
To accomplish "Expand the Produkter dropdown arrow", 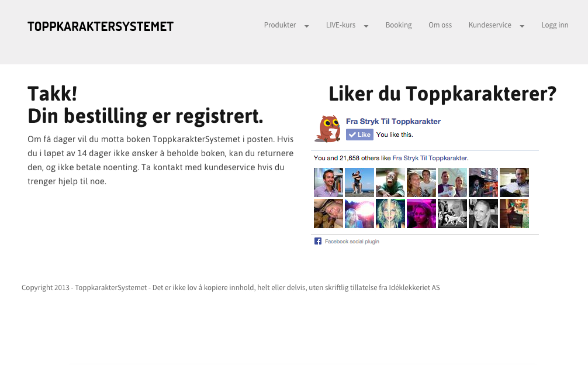I will (306, 26).
